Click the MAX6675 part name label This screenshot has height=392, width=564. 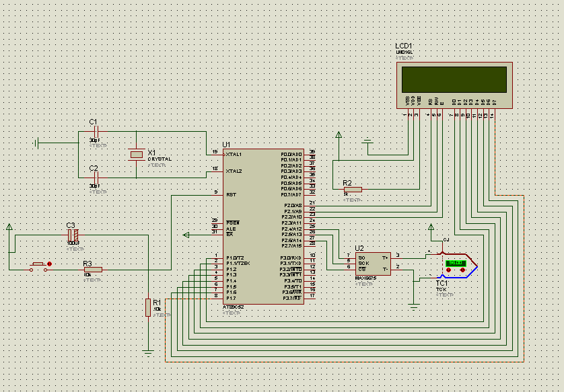tap(365, 278)
